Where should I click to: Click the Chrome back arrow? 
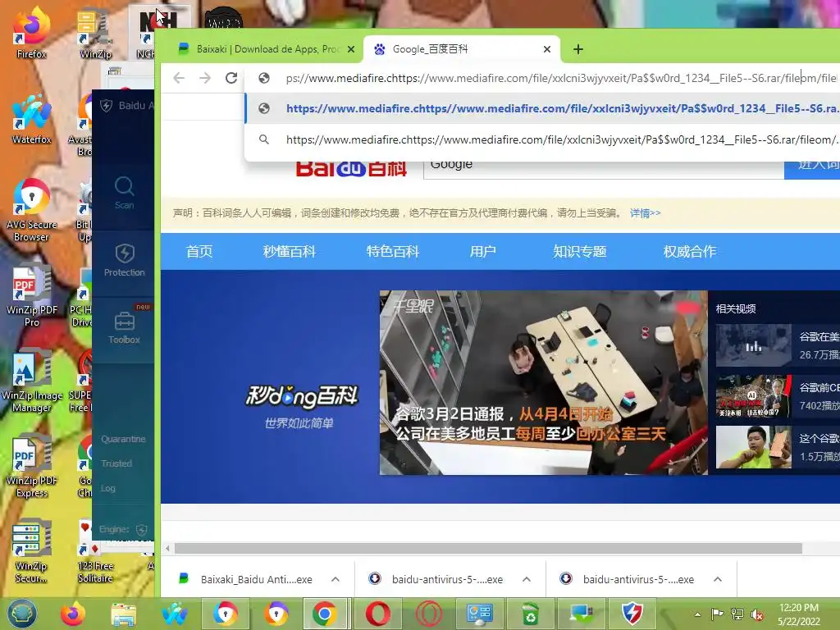pyautogui.click(x=179, y=78)
